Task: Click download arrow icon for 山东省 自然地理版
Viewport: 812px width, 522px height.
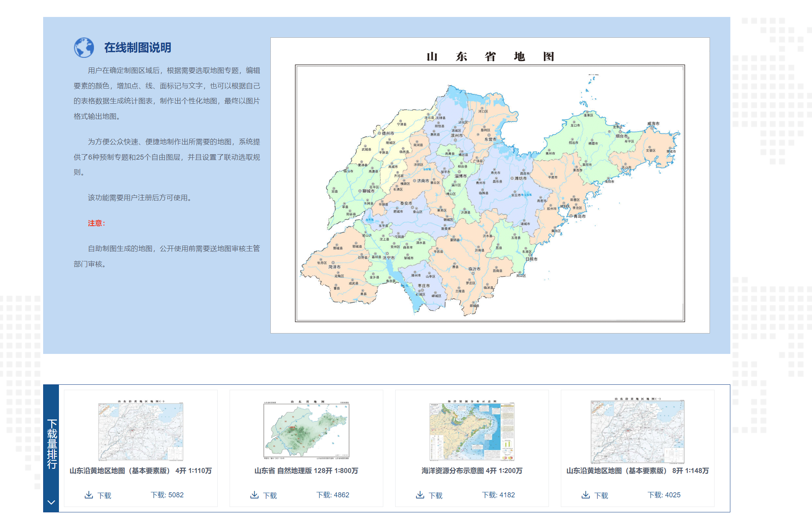Action: [254, 495]
